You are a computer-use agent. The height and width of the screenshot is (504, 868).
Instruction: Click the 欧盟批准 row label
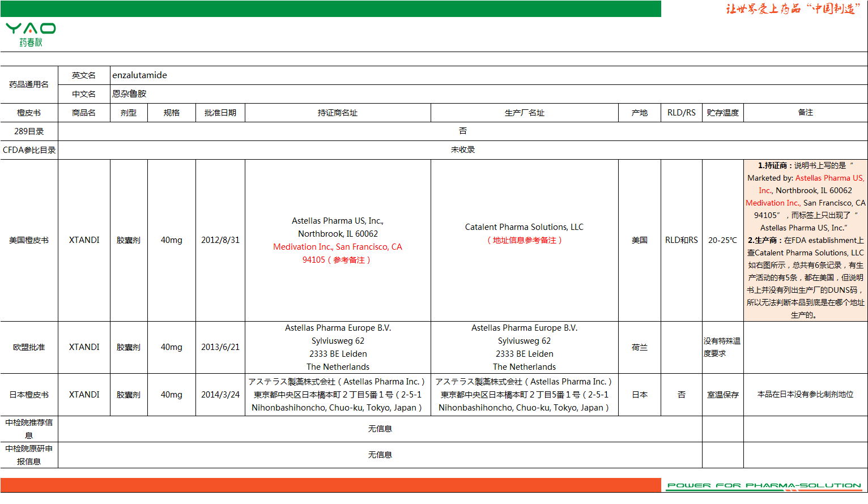pos(29,347)
